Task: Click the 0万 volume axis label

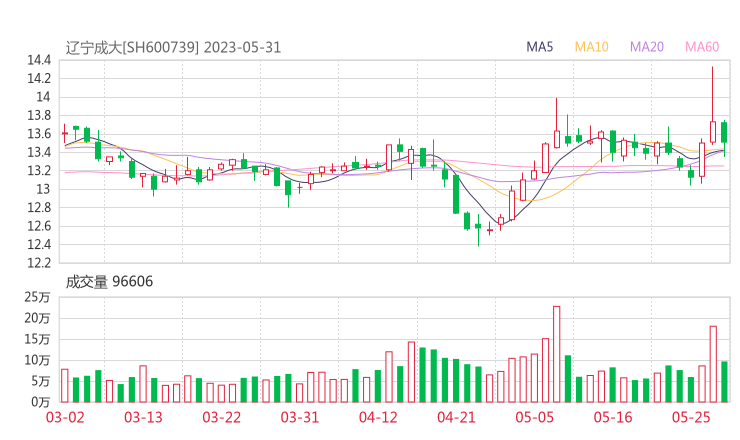Action: (x=41, y=402)
